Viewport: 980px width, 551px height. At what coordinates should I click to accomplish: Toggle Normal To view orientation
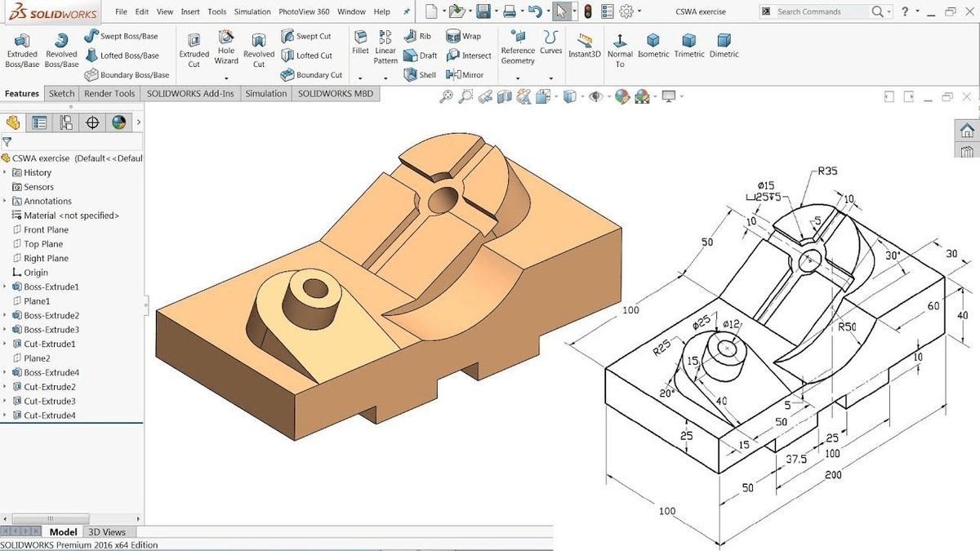(619, 50)
